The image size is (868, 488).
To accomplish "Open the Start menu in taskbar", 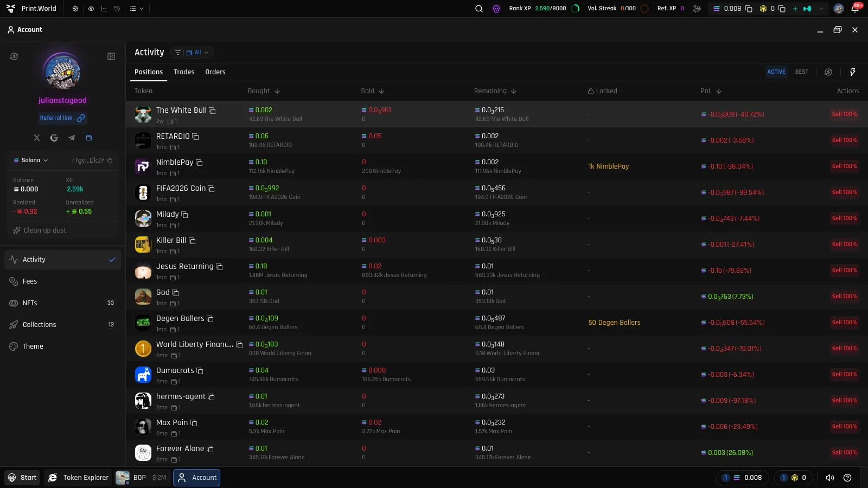I will click(x=22, y=478).
